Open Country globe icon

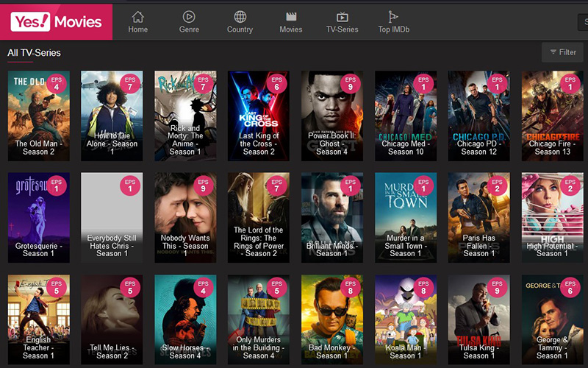(x=240, y=17)
